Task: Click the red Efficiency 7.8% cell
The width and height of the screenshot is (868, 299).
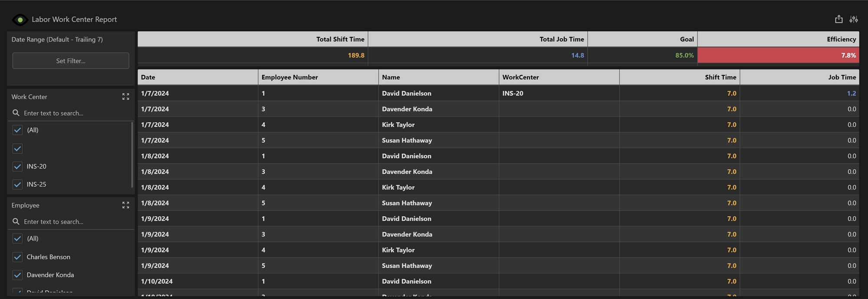Action: (778, 55)
